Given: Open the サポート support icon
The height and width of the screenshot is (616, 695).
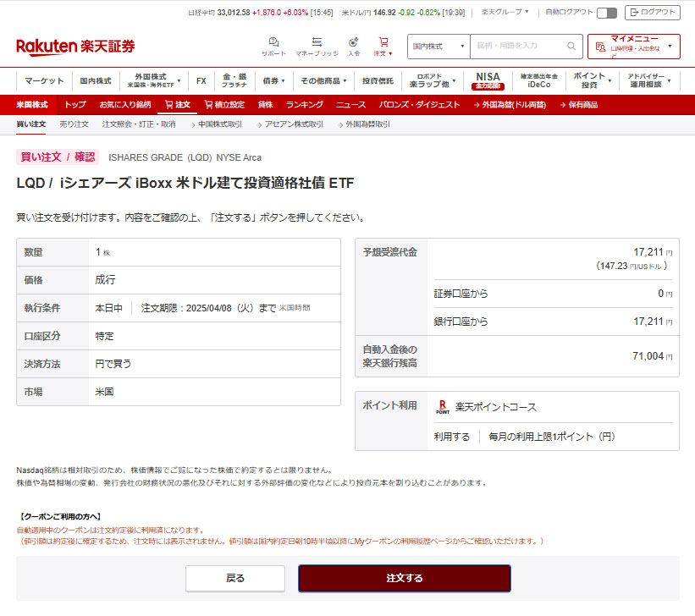Looking at the screenshot, I should tap(273, 42).
